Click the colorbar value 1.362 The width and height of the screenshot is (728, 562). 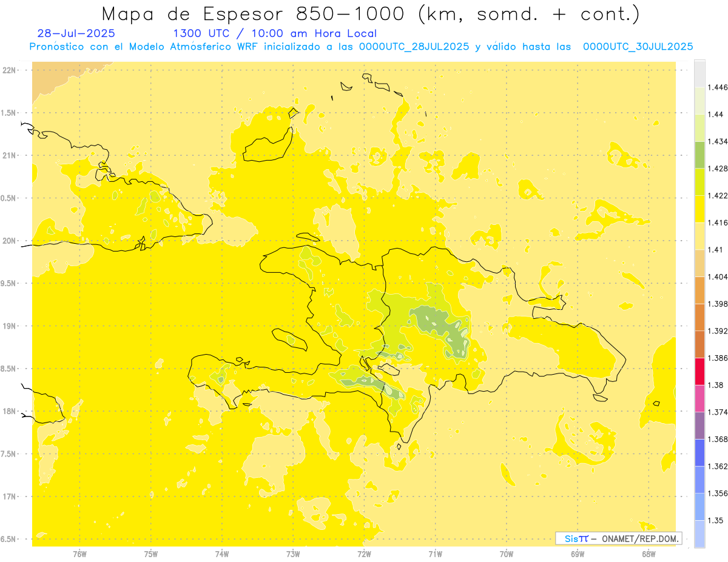[718, 466]
